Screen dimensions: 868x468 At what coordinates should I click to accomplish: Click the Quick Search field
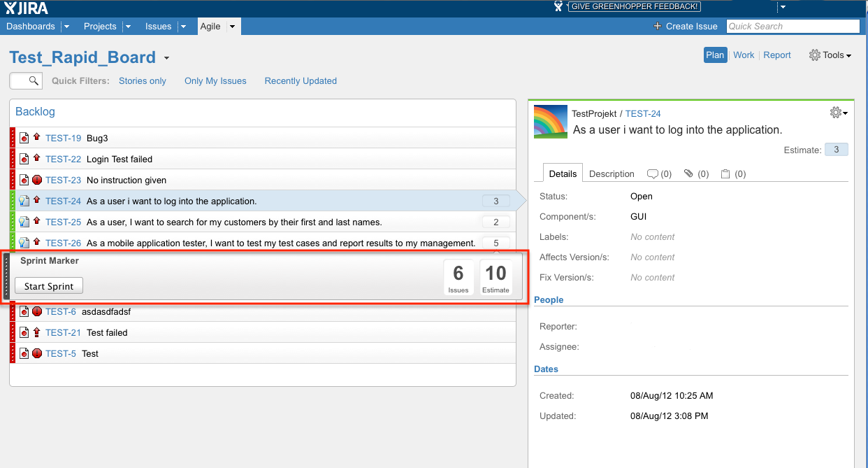(x=793, y=27)
